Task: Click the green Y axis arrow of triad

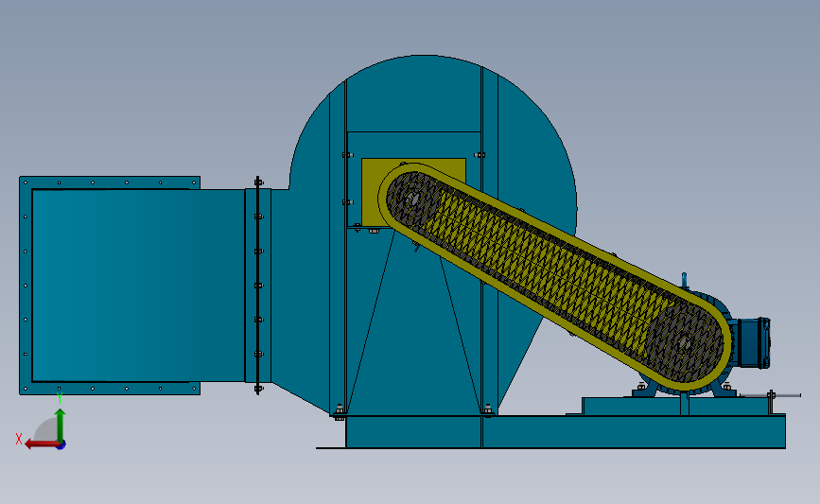Action: (61, 426)
